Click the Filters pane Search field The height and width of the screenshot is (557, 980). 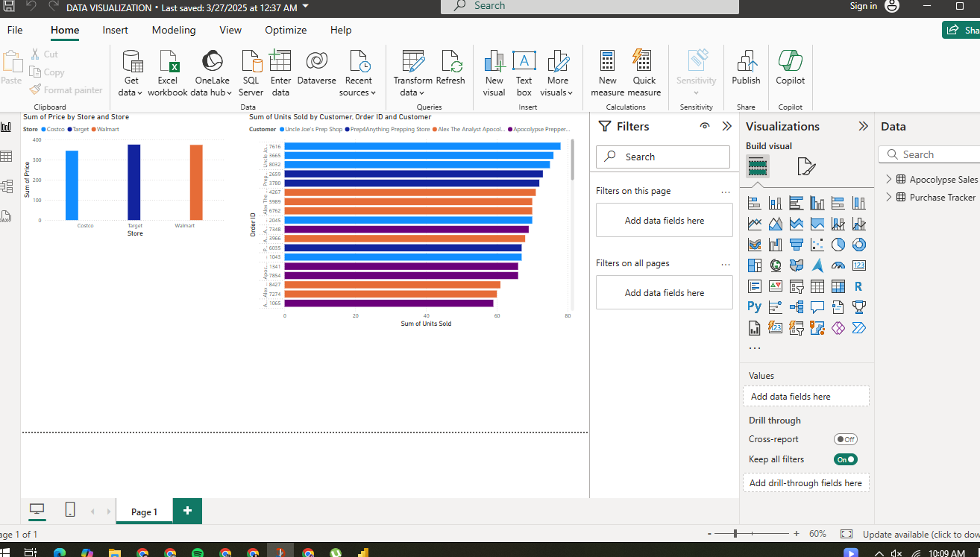coord(663,157)
